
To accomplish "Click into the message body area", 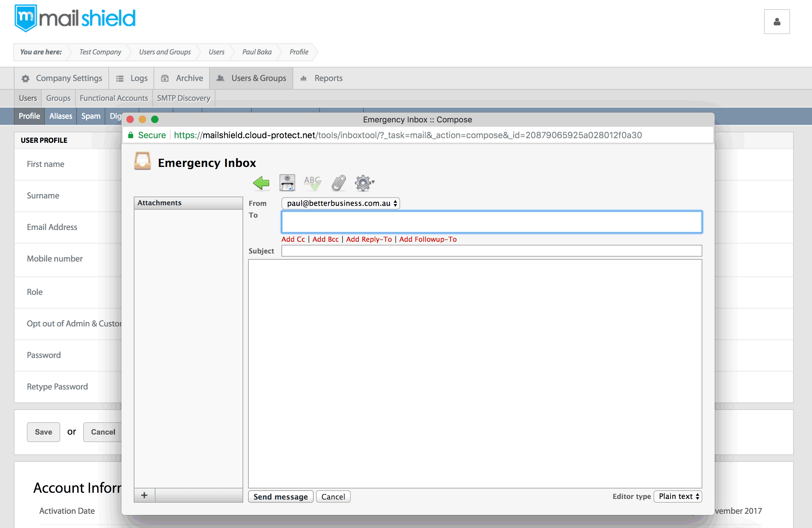I will pos(475,374).
